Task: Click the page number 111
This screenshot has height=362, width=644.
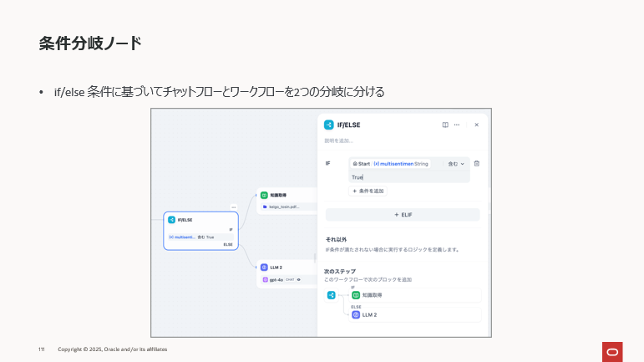Action: [42, 349]
